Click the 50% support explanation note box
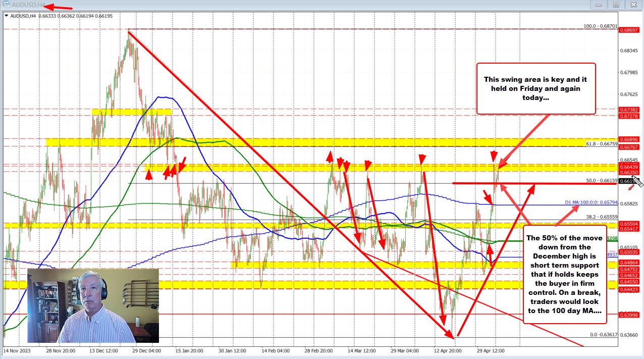644x359 pixels. coord(564,274)
